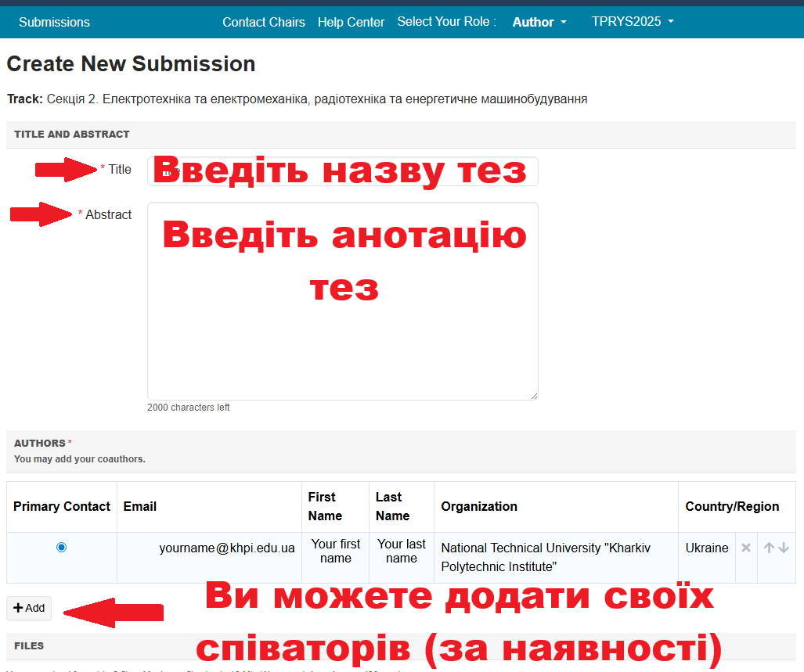Click the "Select Your Role" label

click(x=446, y=22)
